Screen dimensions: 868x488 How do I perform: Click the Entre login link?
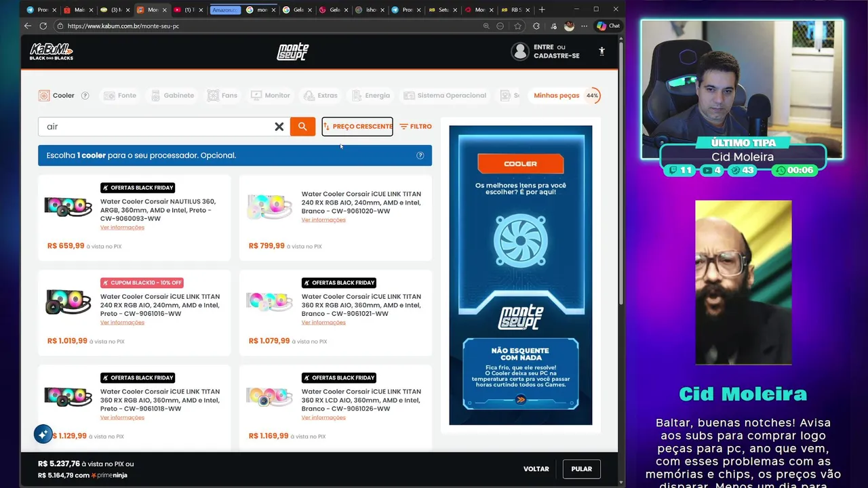pyautogui.click(x=544, y=47)
